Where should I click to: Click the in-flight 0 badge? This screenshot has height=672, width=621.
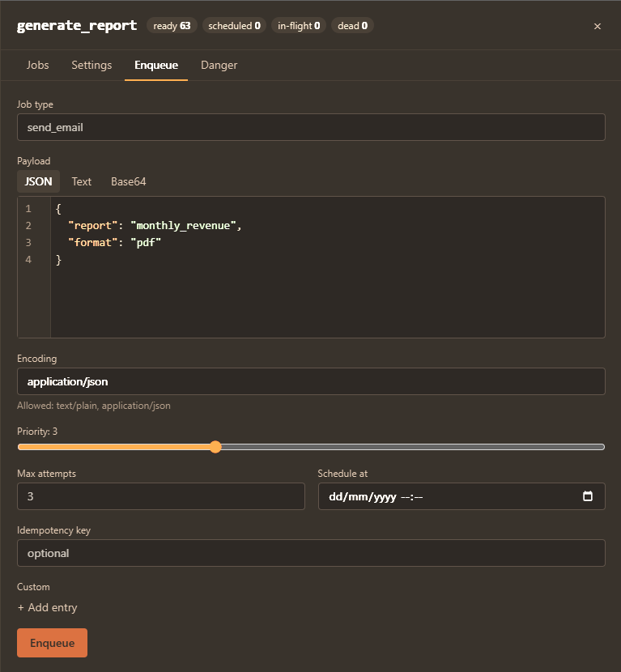299,26
